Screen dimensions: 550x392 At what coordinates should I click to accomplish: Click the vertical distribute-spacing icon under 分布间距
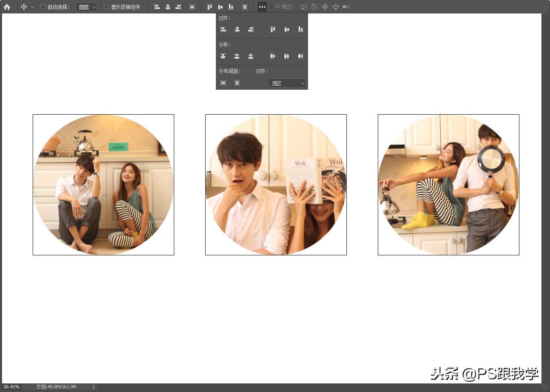237,82
